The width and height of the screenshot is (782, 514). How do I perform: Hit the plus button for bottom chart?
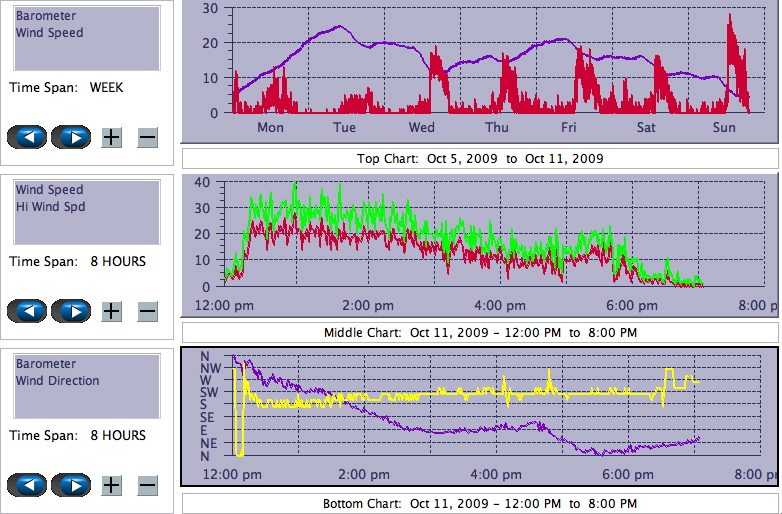(111, 485)
